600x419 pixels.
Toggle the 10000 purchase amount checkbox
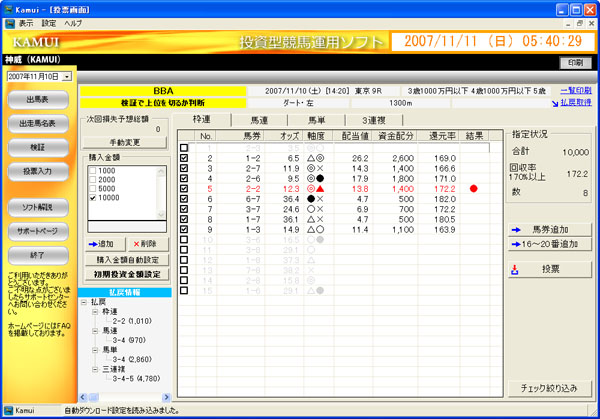(x=92, y=199)
